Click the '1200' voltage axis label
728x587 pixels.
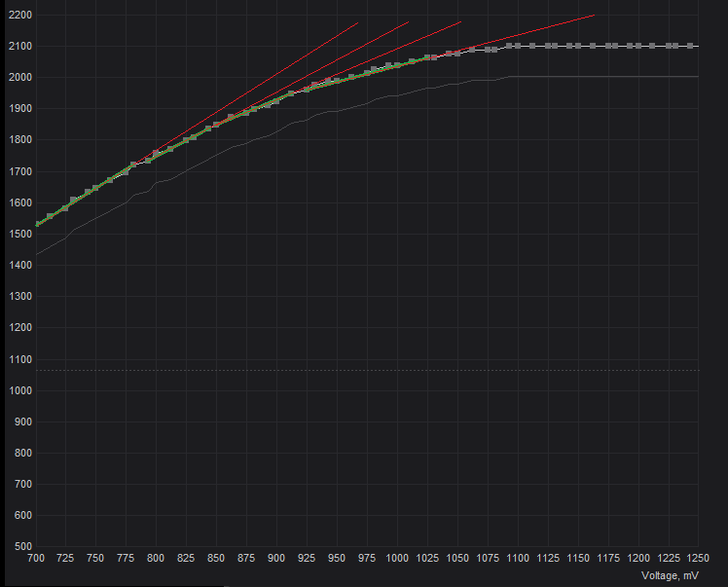pos(638,558)
